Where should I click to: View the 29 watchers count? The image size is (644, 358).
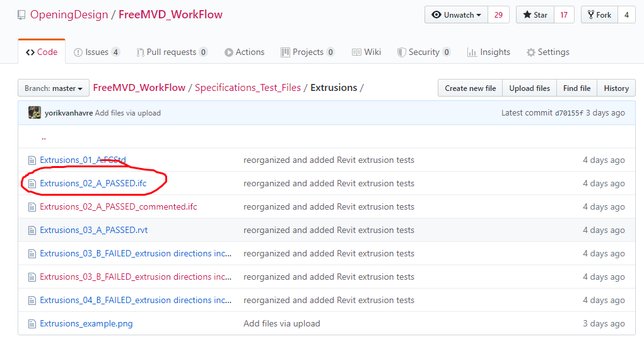pyautogui.click(x=498, y=15)
